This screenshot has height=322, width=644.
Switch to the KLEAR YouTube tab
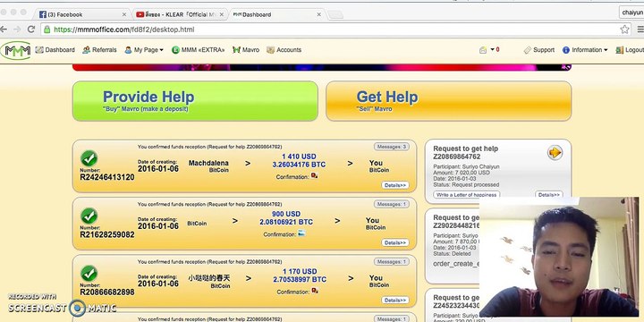[181, 14]
